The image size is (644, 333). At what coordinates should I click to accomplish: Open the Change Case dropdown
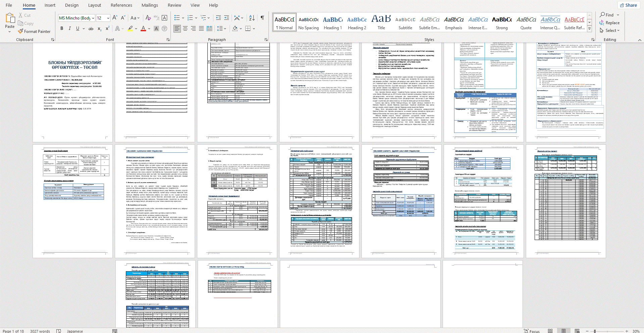click(135, 18)
